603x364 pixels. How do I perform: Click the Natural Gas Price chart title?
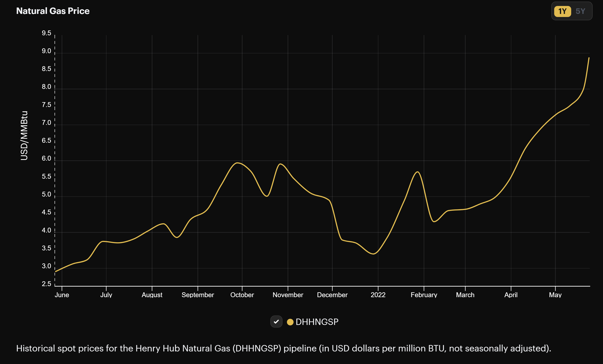(x=53, y=11)
